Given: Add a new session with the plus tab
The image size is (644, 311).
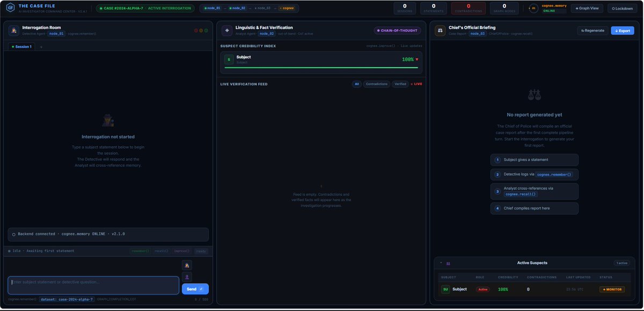Looking at the screenshot, I should (x=41, y=47).
